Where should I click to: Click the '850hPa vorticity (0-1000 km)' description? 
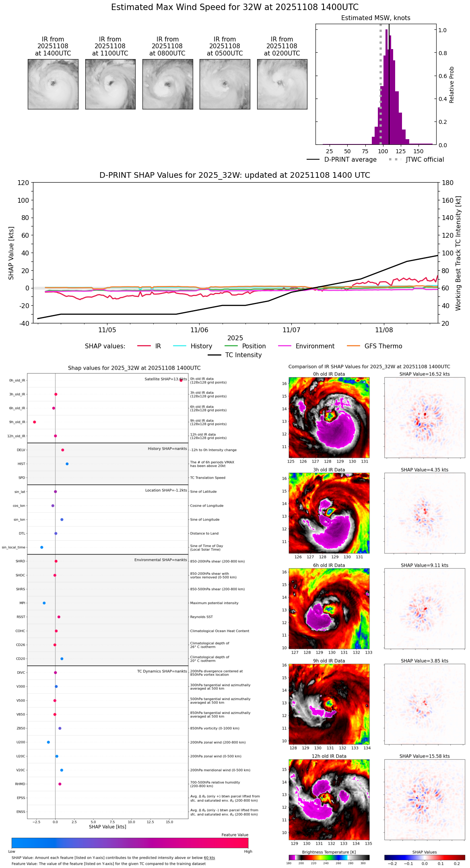coord(215,728)
